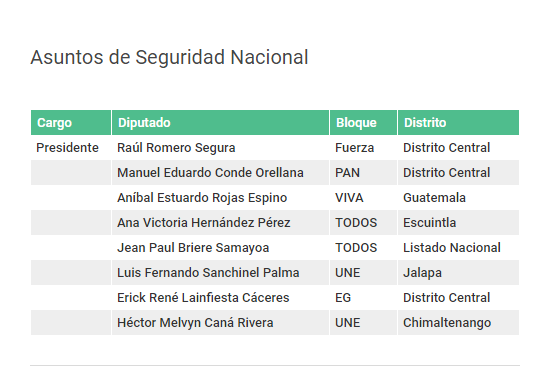Select the Asuntos de Seguridad Nacional heading

[169, 57]
